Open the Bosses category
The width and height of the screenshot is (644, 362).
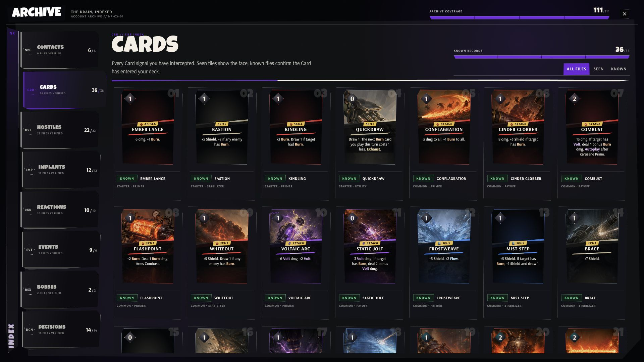click(x=60, y=290)
